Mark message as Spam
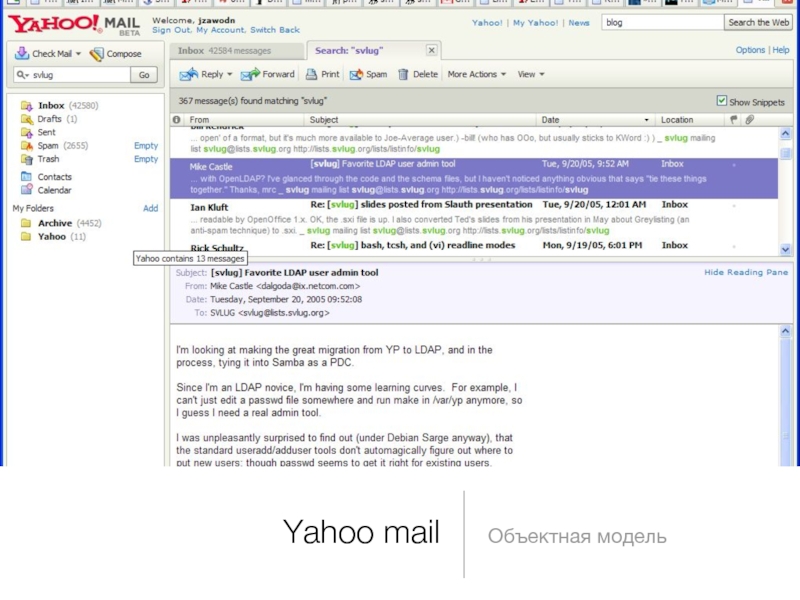This screenshot has height=600, width=800. coord(368,74)
